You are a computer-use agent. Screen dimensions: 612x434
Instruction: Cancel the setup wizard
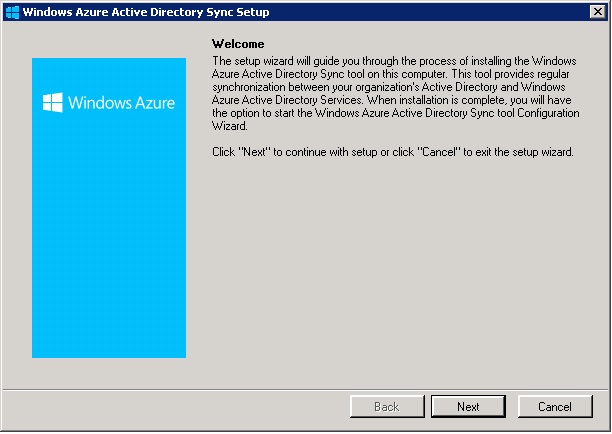coord(555,407)
